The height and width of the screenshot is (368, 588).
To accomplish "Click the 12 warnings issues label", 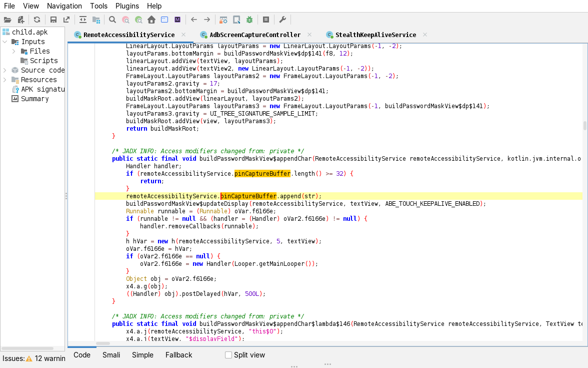I will click(x=50, y=358).
